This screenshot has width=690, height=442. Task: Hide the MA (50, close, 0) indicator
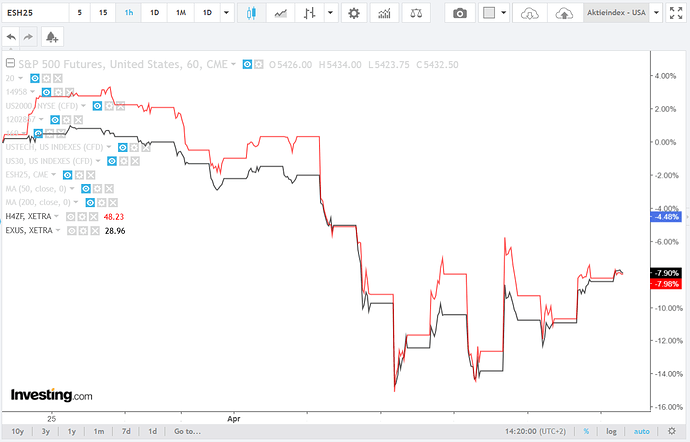pyautogui.click(x=86, y=189)
